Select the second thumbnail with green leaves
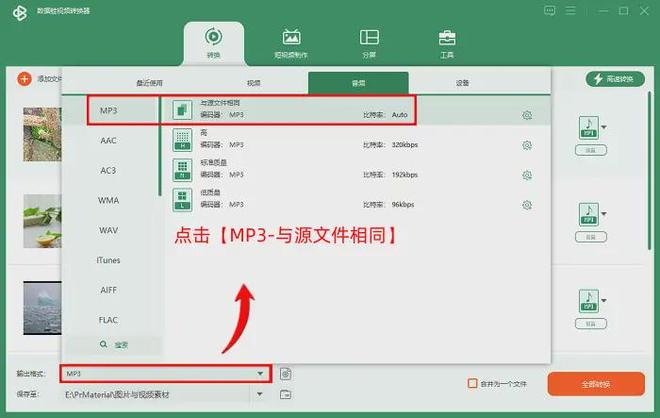 tap(42, 221)
